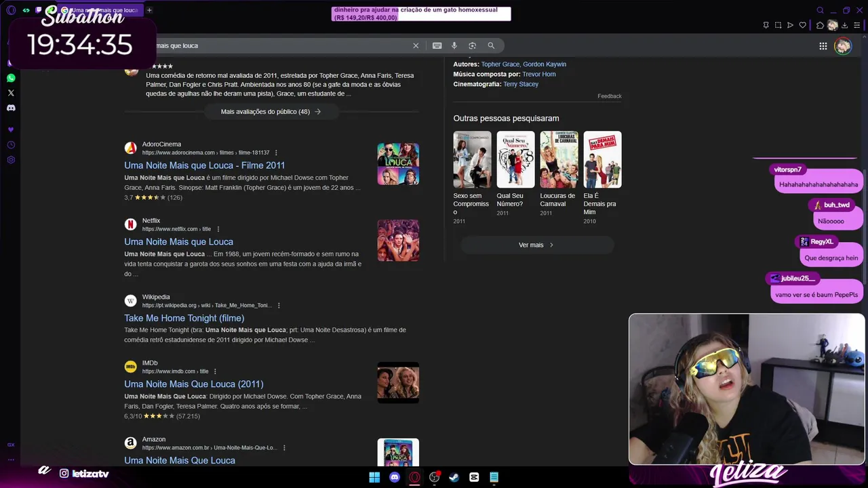868x488 pixels.
Task: Open 'Ela É Demais pra Mim' movie card
Action: click(x=602, y=178)
